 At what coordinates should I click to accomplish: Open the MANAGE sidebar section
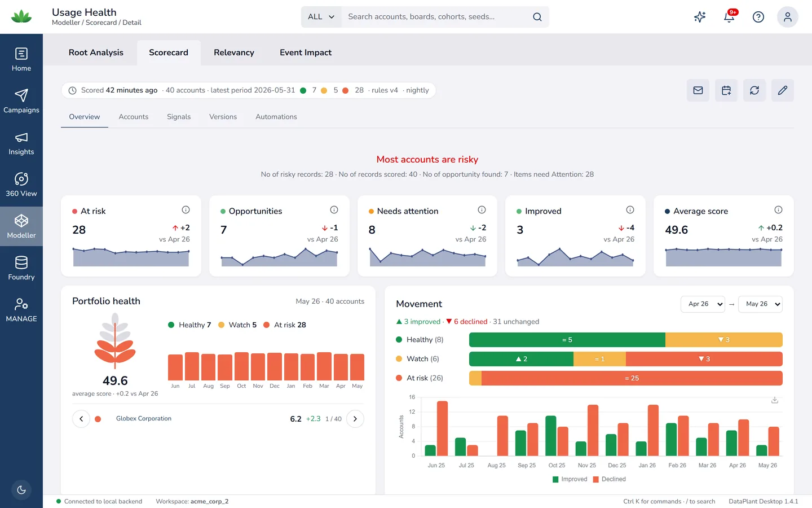tap(21, 310)
